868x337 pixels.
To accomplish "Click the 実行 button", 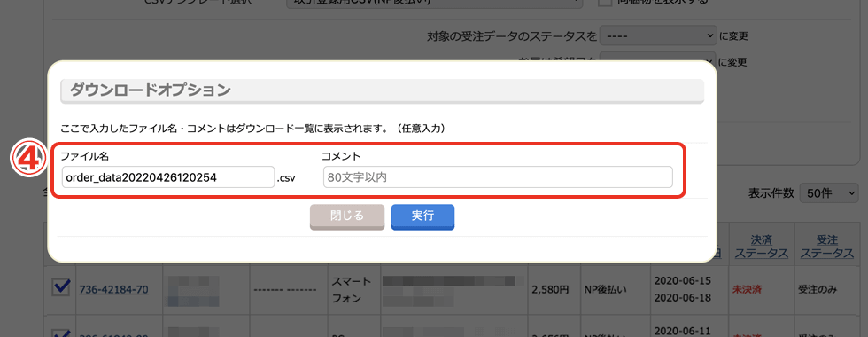I will [x=423, y=216].
